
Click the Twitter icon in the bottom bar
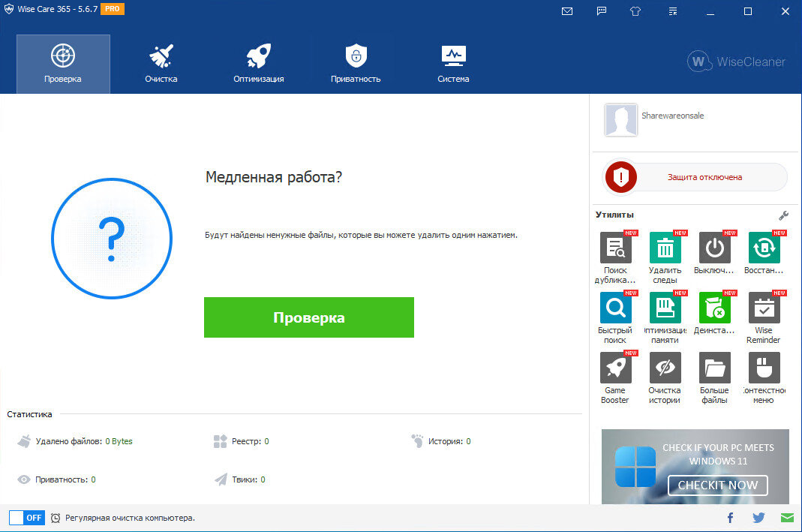pyautogui.click(x=758, y=517)
